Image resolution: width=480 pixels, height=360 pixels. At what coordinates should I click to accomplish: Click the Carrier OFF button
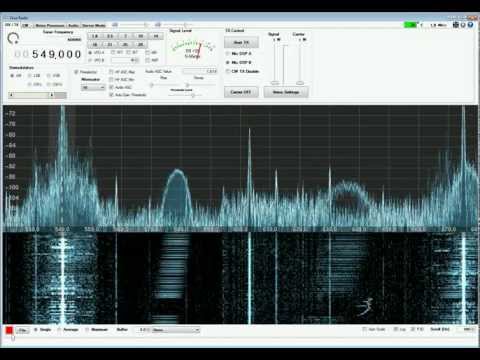point(241,92)
